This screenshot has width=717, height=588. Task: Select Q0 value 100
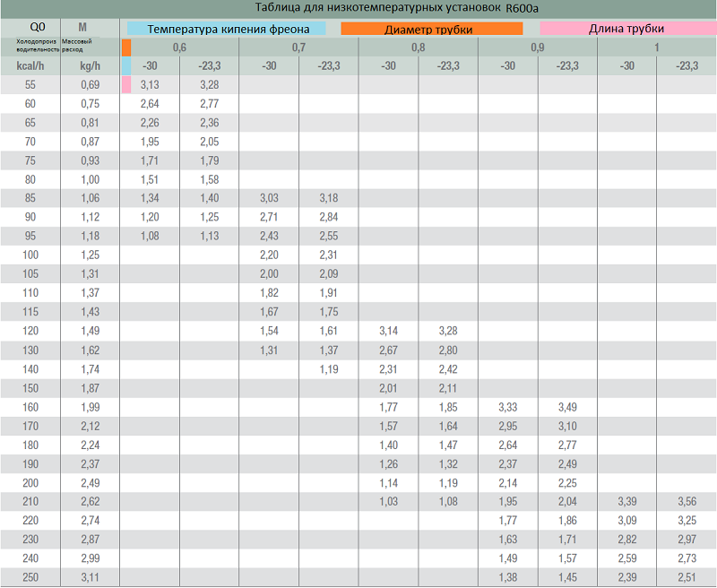pyautogui.click(x=30, y=255)
